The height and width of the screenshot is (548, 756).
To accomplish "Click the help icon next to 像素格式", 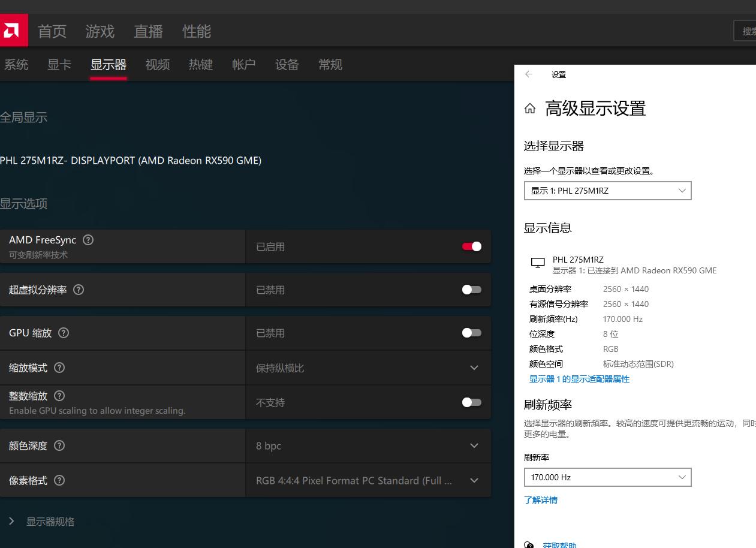I will (60, 480).
